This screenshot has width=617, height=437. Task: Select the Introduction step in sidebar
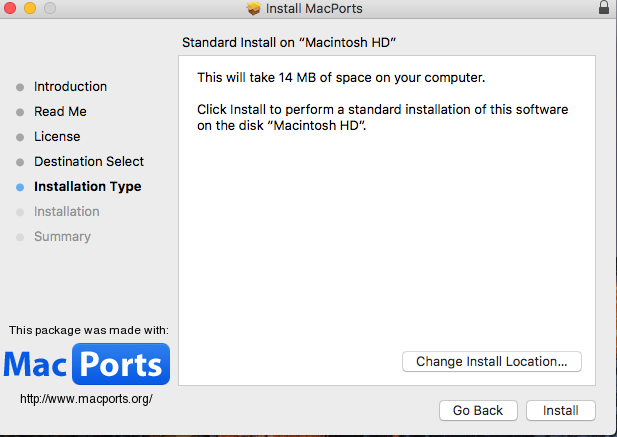click(70, 87)
